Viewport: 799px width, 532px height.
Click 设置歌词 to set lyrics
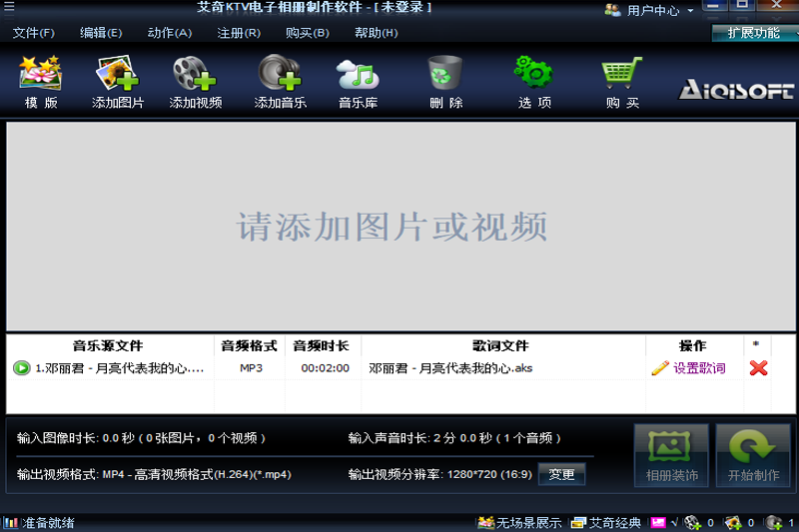point(689,368)
